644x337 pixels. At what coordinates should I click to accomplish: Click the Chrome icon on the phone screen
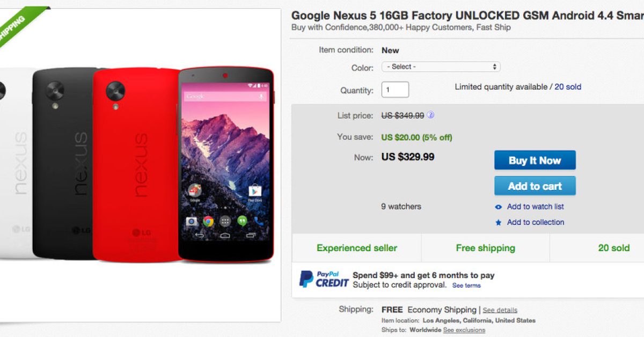coord(208,221)
